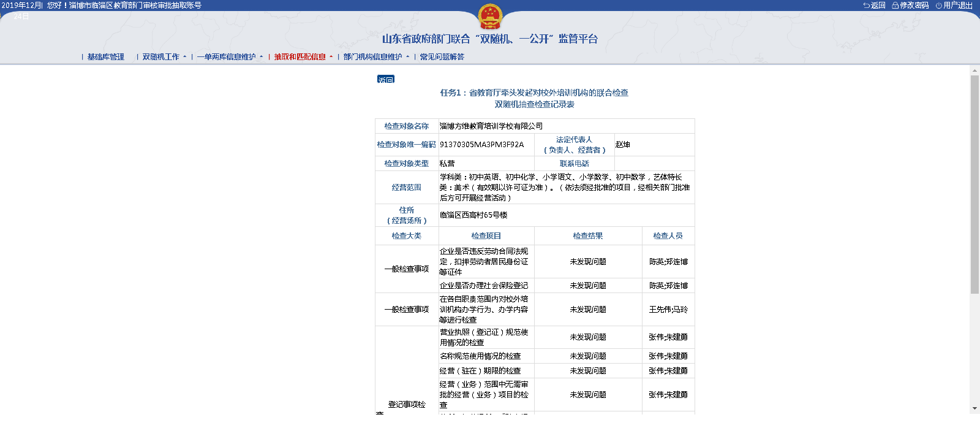
Task: Expand the 部门机构信息维护 dropdown arrow
Action: tap(407, 57)
